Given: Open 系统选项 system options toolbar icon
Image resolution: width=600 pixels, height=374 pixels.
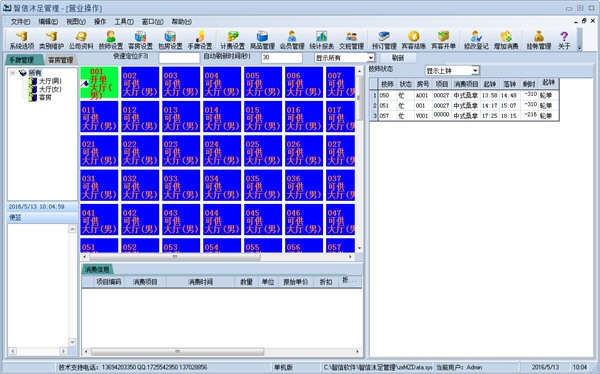Looking at the screenshot, I should [21, 41].
